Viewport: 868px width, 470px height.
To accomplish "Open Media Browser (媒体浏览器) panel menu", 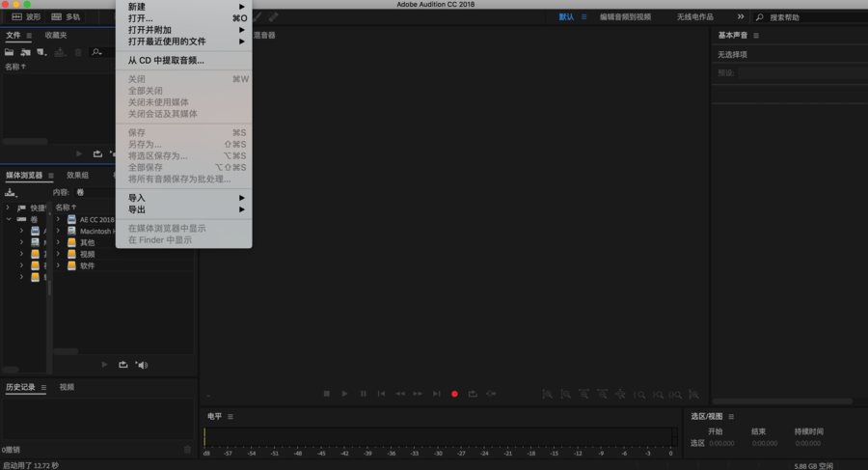I will coord(51,175).
